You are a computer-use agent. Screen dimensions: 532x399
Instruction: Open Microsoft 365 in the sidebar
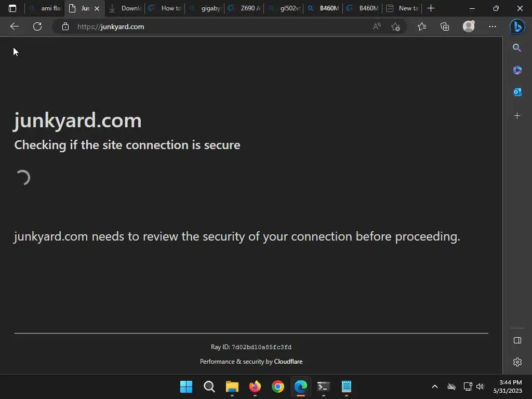coord(517,70)
